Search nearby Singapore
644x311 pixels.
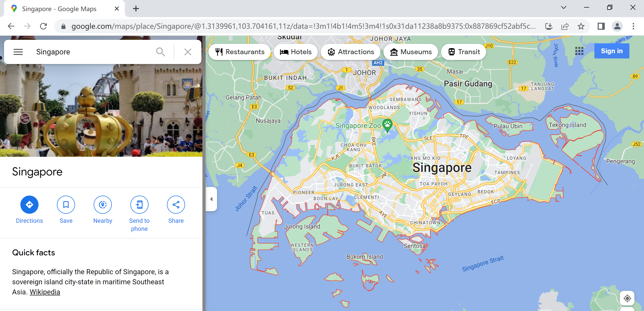(x=102, y=205)
